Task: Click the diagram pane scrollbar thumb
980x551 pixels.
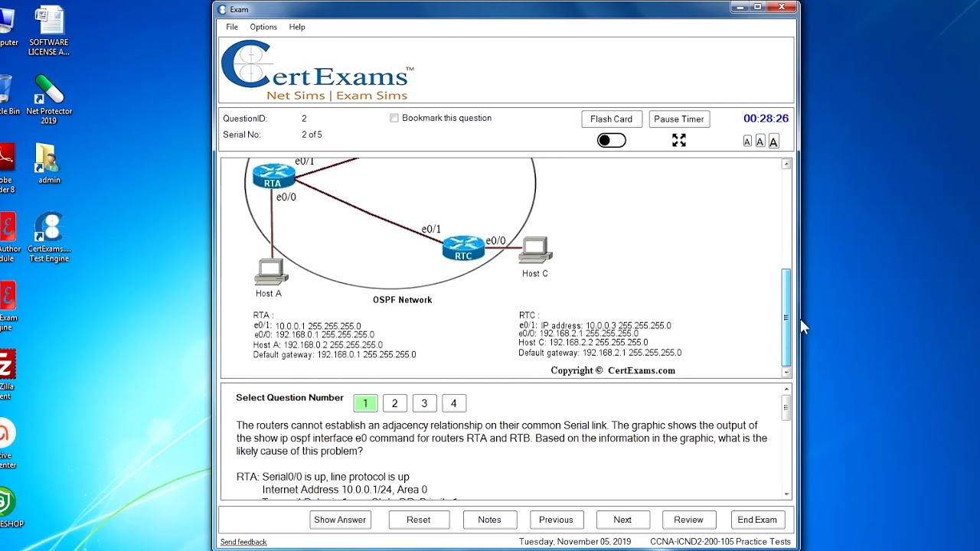Action: 786,317
